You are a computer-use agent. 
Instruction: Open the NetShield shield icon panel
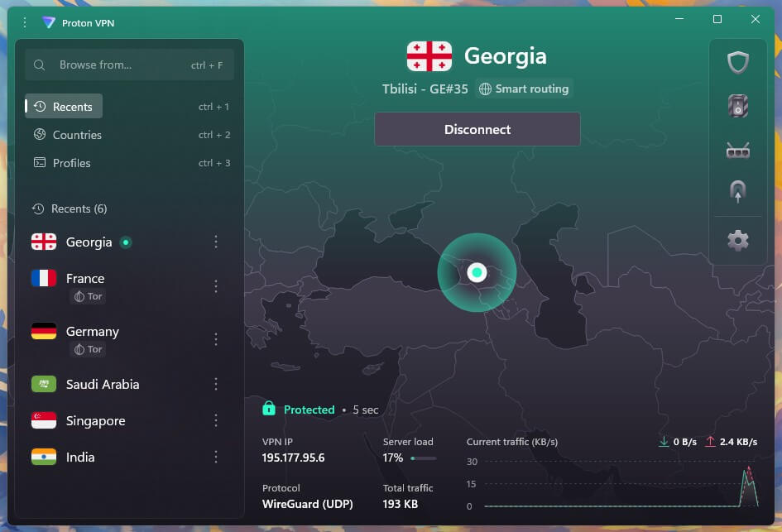pyautogui.click(x=737, y=62)
